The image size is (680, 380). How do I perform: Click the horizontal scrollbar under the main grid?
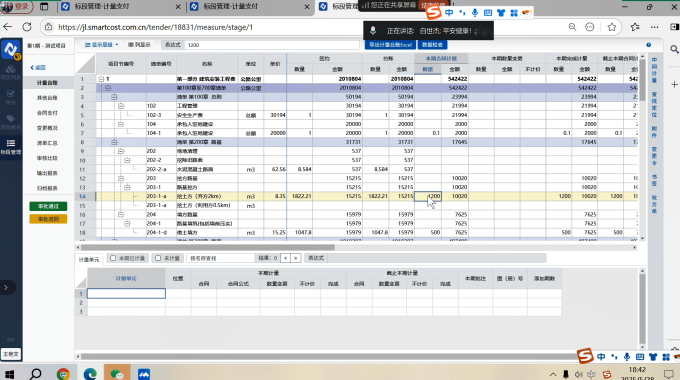point(208,247)
